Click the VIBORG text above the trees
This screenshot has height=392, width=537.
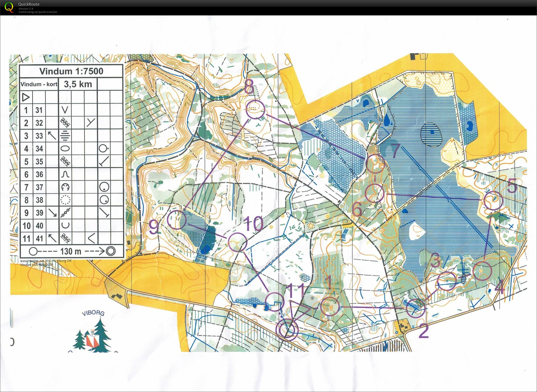[93, 313]
